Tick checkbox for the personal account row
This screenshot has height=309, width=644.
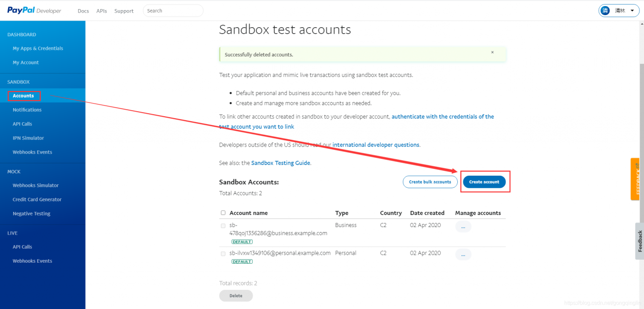click(223, 254)
